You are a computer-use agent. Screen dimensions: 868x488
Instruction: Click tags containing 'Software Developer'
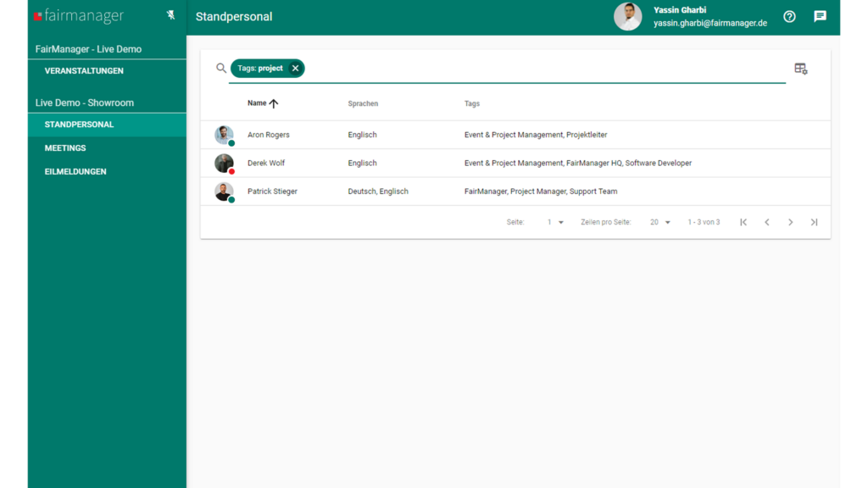pyautogui.click(x=578, y=163)
